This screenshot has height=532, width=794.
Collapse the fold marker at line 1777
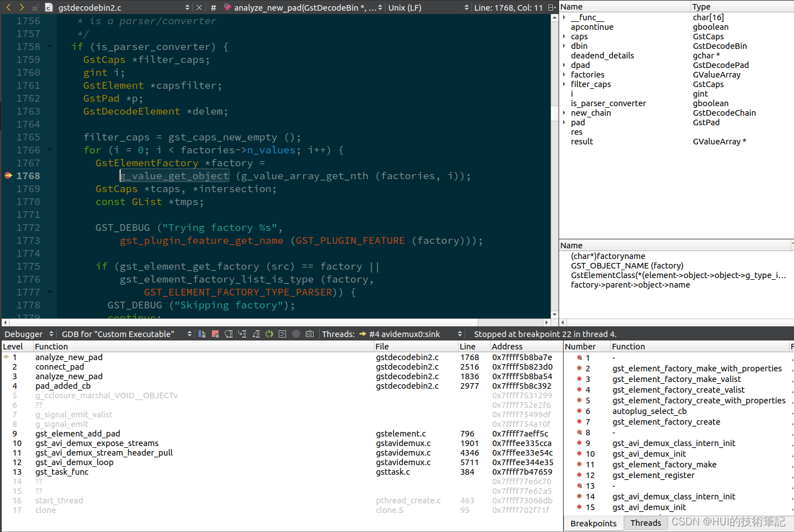point(50,292)
